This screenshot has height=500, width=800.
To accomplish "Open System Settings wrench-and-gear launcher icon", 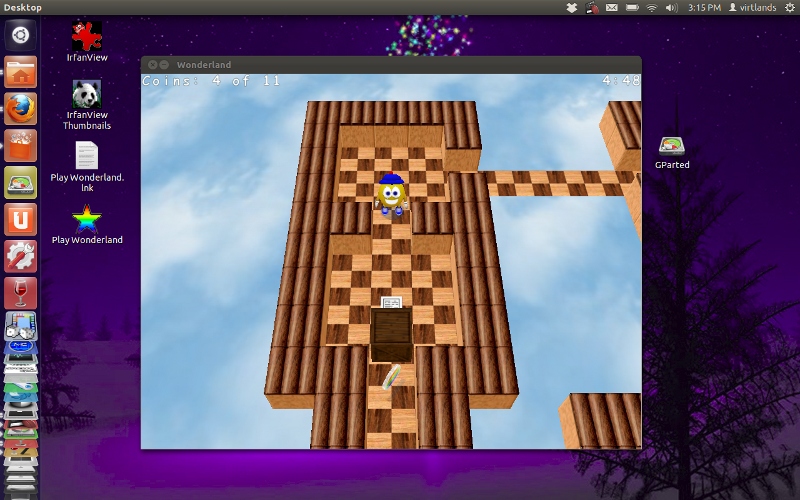I will click(20, 256).
